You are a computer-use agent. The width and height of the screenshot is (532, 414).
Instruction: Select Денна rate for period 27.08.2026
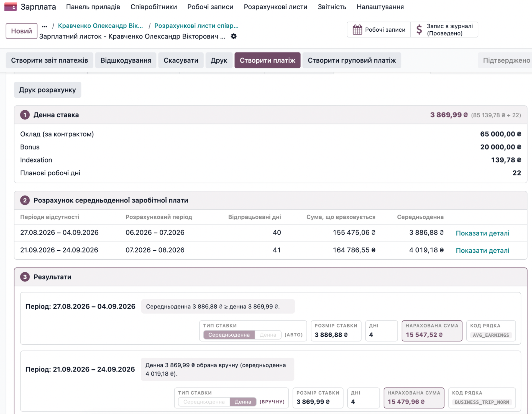point(268,335)
